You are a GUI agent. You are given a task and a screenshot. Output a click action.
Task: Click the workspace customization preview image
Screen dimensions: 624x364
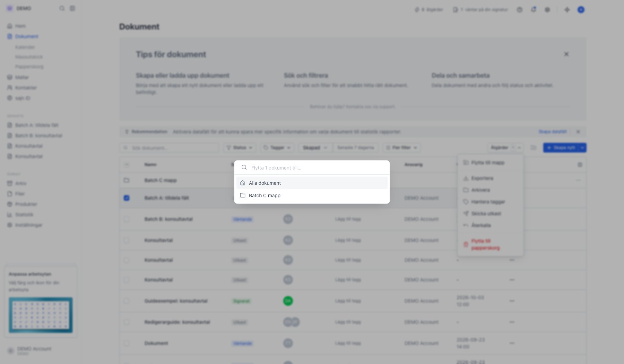pos(41,315)
